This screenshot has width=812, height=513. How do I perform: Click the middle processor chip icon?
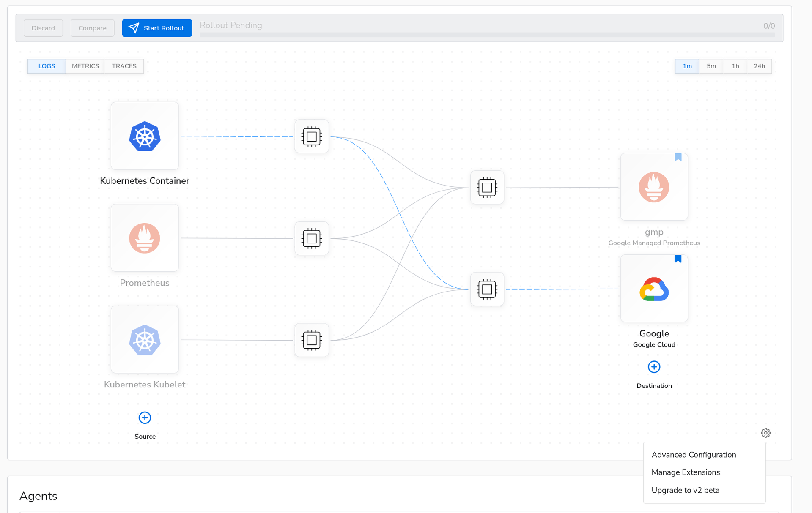click(x=311, y=237)
